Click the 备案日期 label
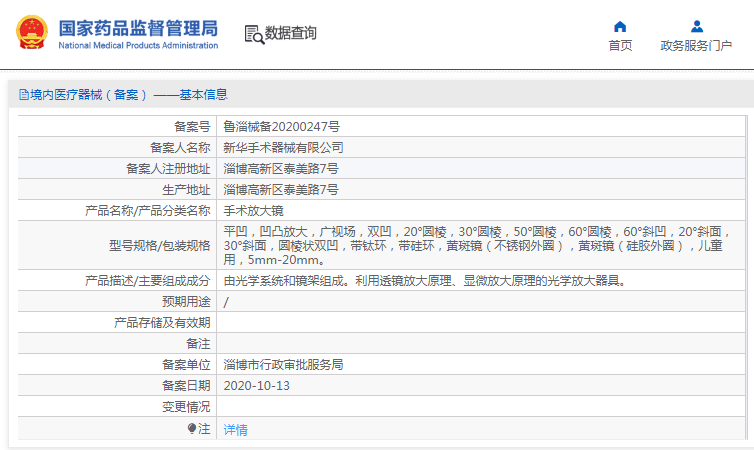 pyautogui.click(x=187, y=386)
